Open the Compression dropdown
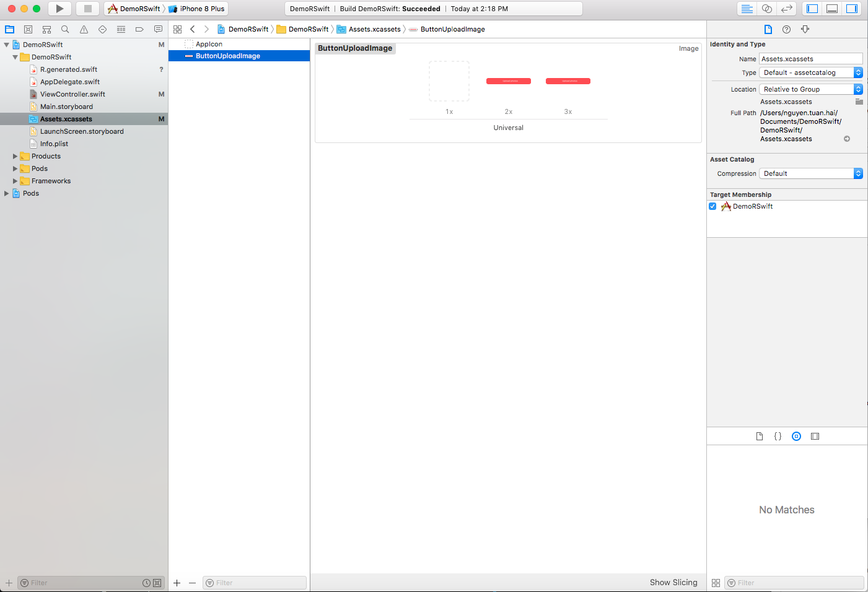Viewport: 868px width, 592px height. pyautogui.click(x=811, y=173)
